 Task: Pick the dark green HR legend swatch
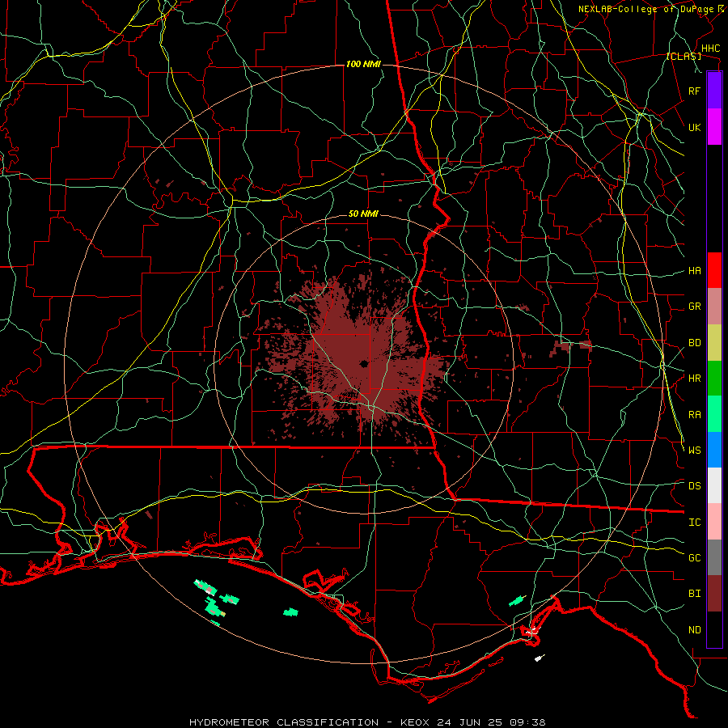714,379
